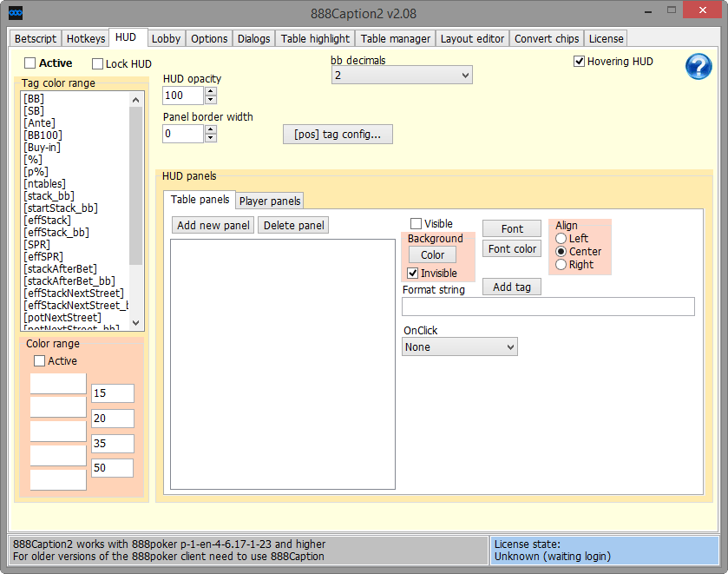
Task: Open the Convert chips tab
Action: click(x=547, y=38)
